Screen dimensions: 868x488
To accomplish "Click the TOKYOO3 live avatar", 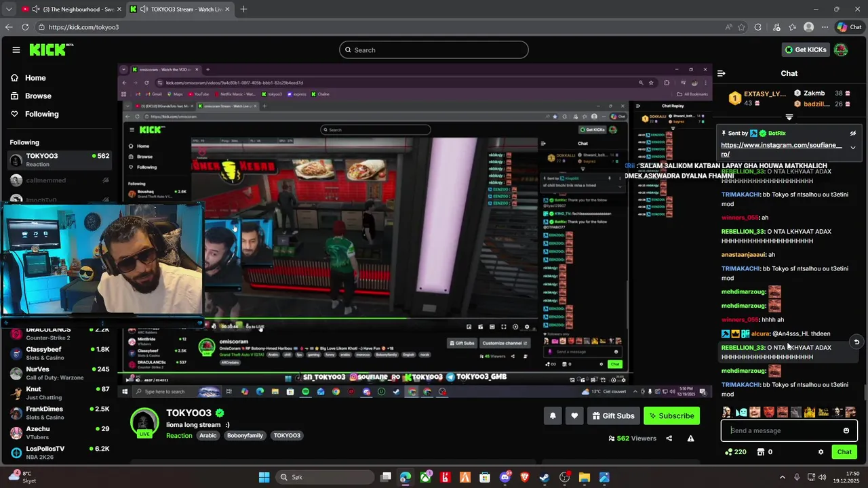I will pos(144,422).
